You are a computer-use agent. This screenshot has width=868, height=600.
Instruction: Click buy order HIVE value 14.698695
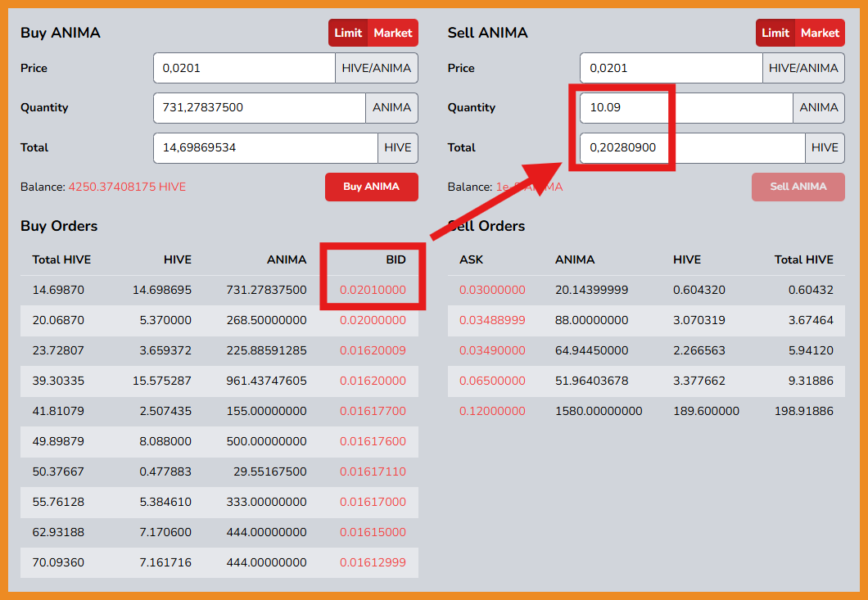(162, 290)
